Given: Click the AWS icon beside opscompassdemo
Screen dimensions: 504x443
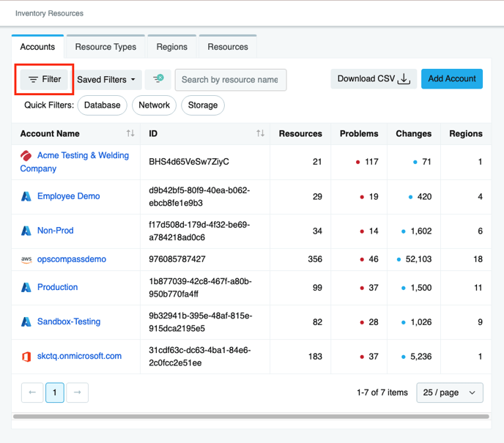Looking at the screenshot, I should [26, 259].
